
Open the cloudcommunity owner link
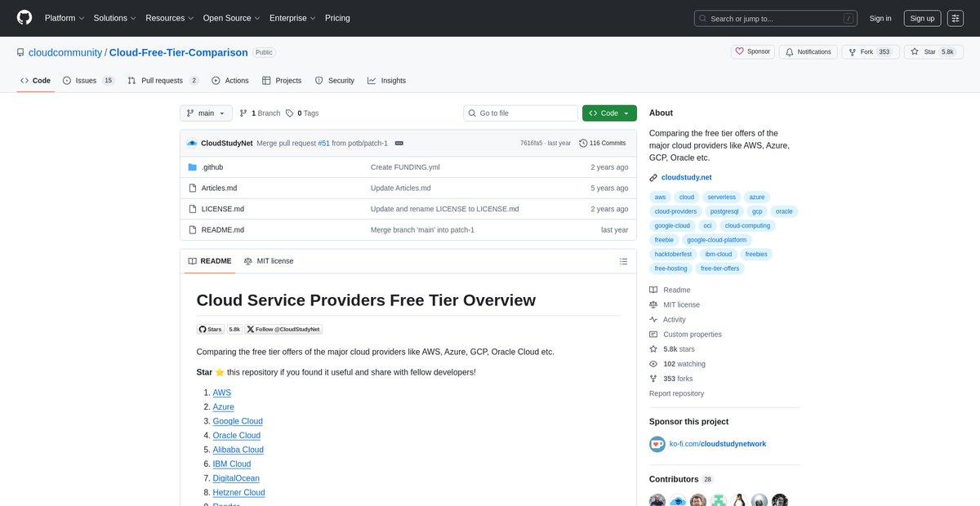65,52
